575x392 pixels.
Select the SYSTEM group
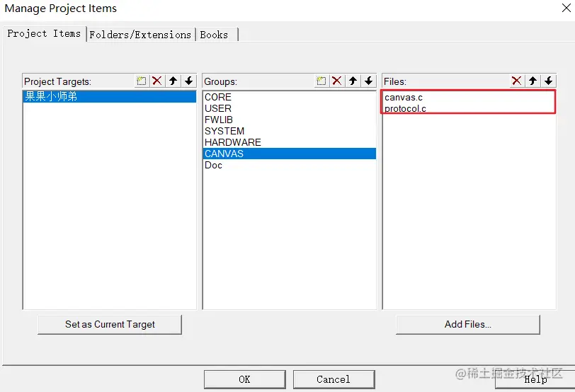[289, 131]
